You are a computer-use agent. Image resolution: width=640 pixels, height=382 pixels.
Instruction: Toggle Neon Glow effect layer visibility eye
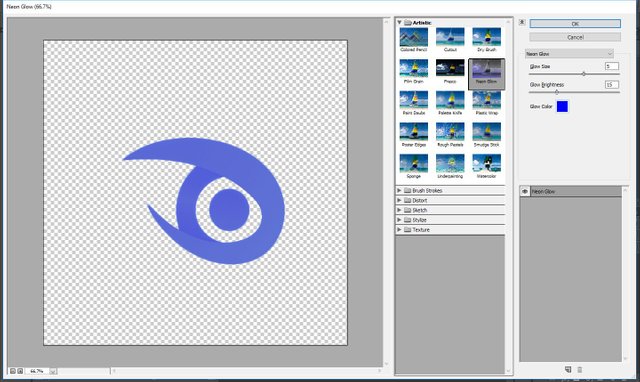[x=525, y=191]
